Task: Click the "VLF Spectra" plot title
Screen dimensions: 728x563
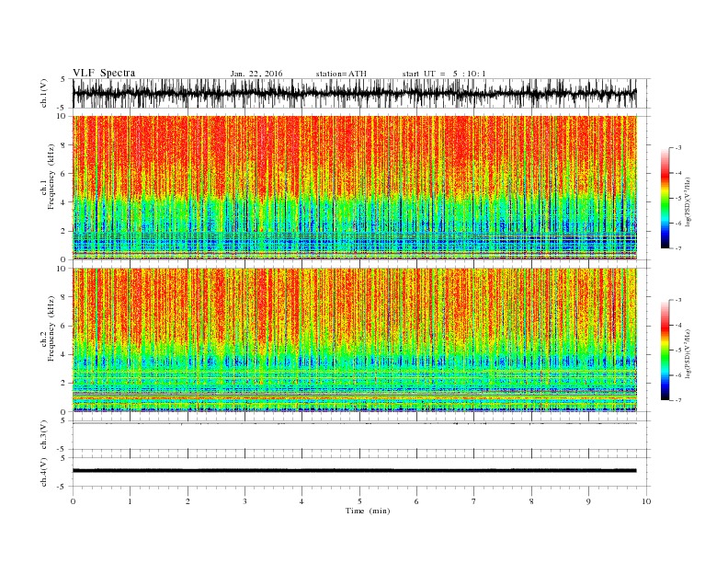Action: click(104, 73)
